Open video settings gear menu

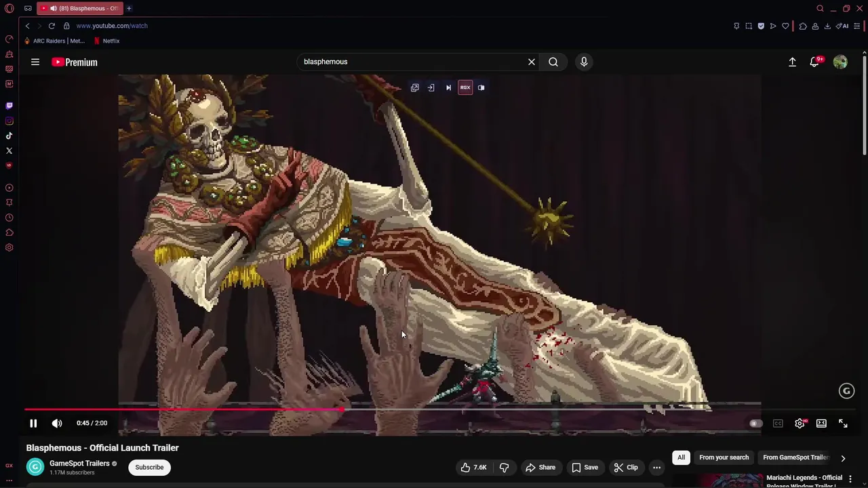pos(800,423)
